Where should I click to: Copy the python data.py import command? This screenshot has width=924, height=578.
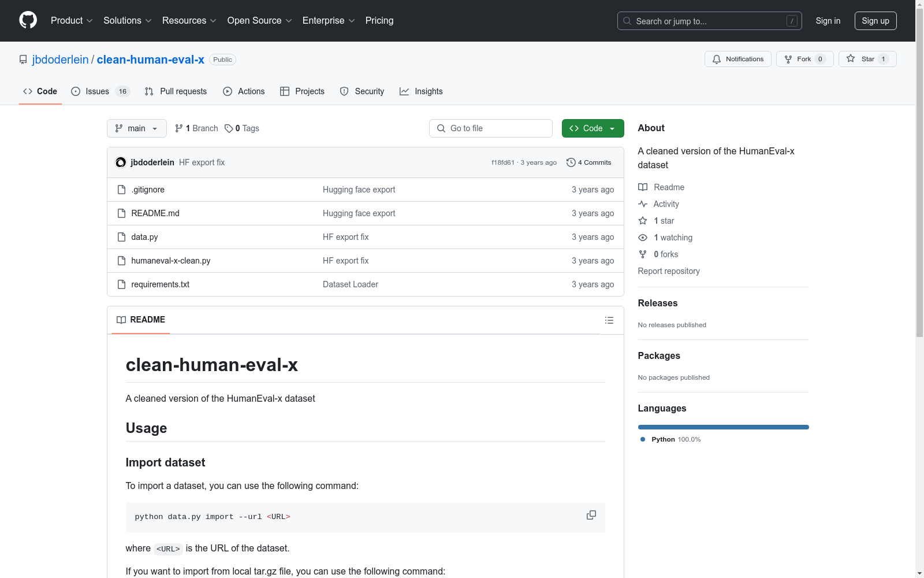click(x=591, y=515)
